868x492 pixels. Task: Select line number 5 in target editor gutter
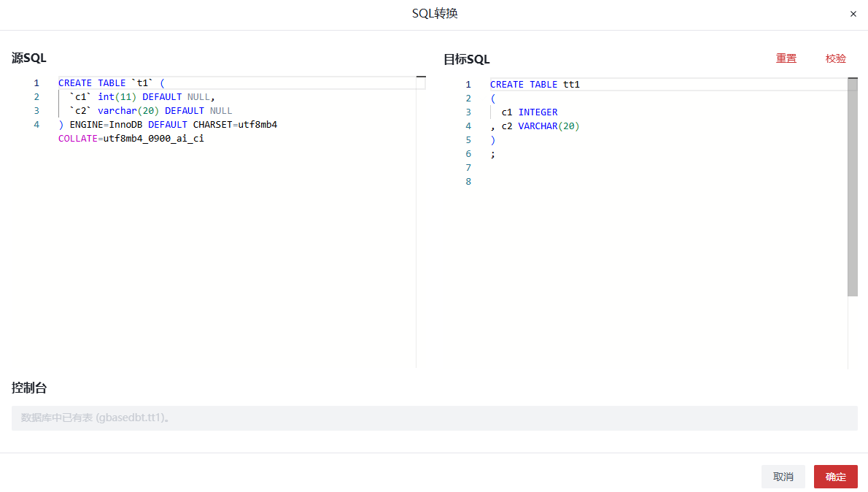pyautogui.click(x=468, y=140)
